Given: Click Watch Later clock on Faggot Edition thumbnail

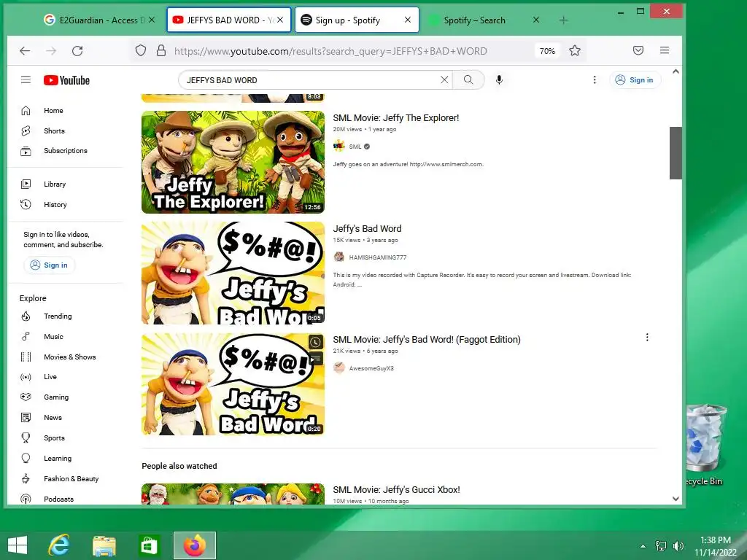Looking at the screenshot, I should (315, 342).
